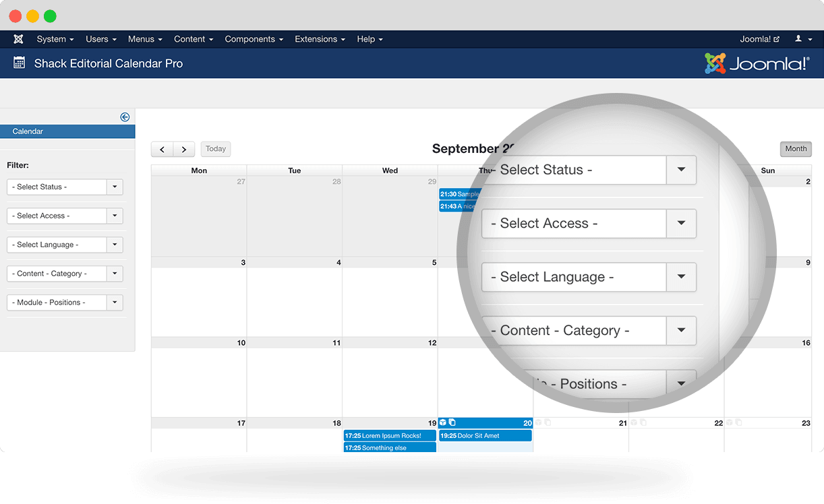Click the yellow minimize window dot
This screenshot has width=824, height=504.
click(x=33, y=16)
